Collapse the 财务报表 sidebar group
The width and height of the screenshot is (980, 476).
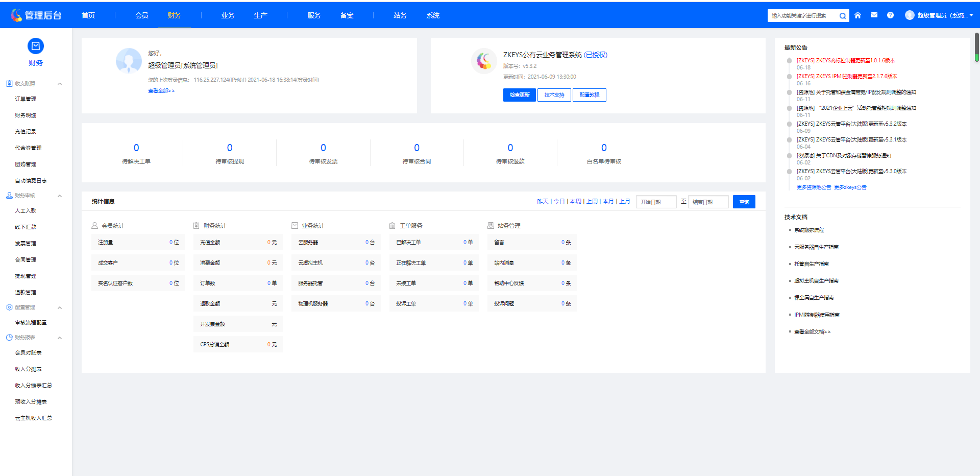(x=60, y=338)
